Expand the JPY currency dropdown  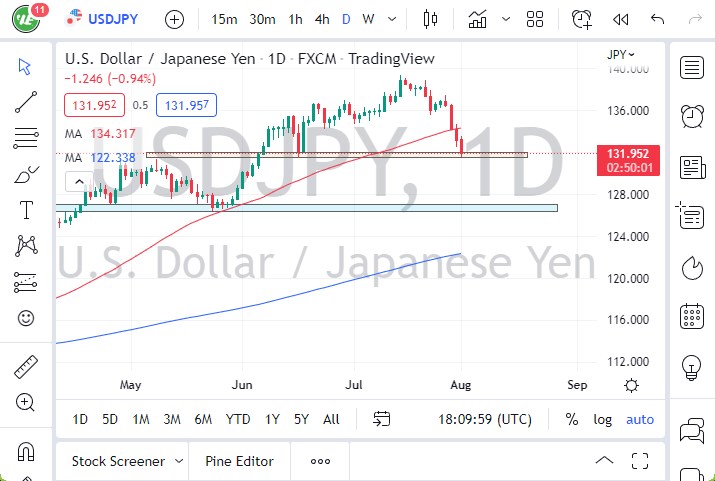pos(621,54)
